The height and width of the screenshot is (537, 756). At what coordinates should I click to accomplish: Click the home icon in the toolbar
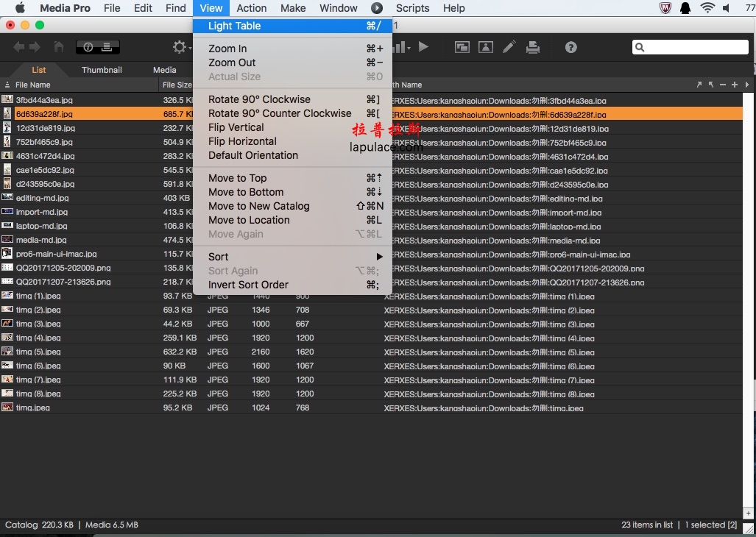pos(58,47)
